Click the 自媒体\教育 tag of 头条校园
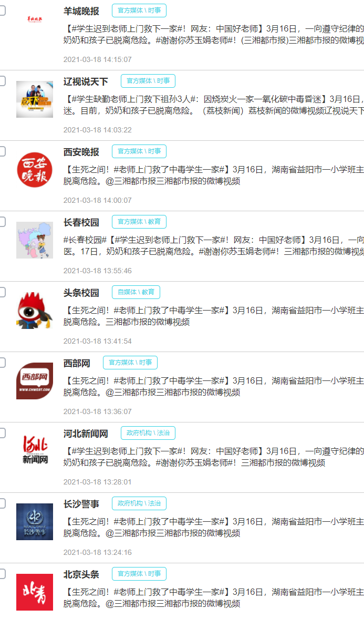364x619 pixels. 136,292
